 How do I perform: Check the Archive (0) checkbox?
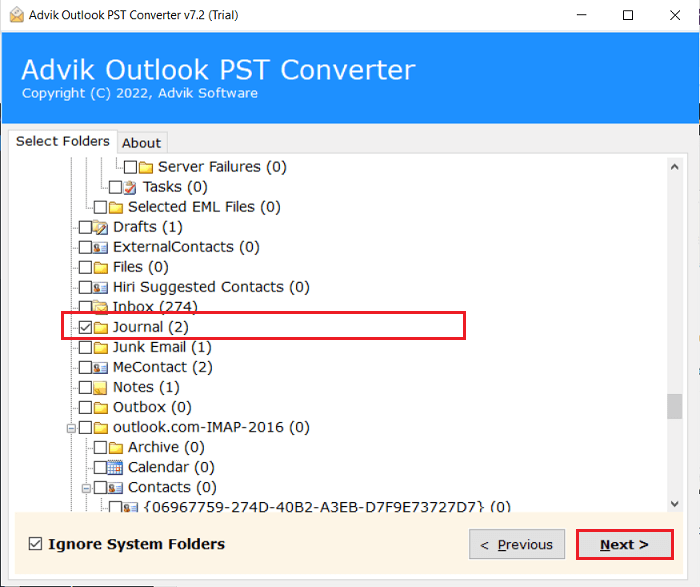(100, 448)
